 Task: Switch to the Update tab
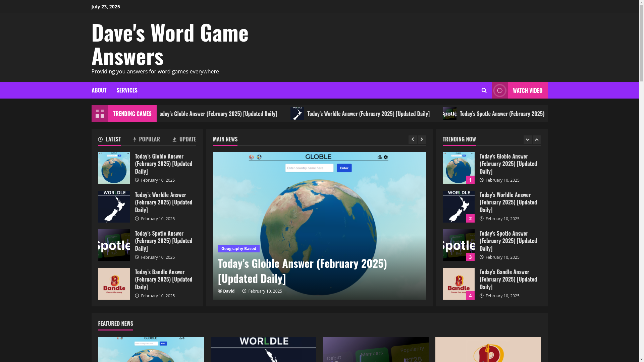[184, 139]
